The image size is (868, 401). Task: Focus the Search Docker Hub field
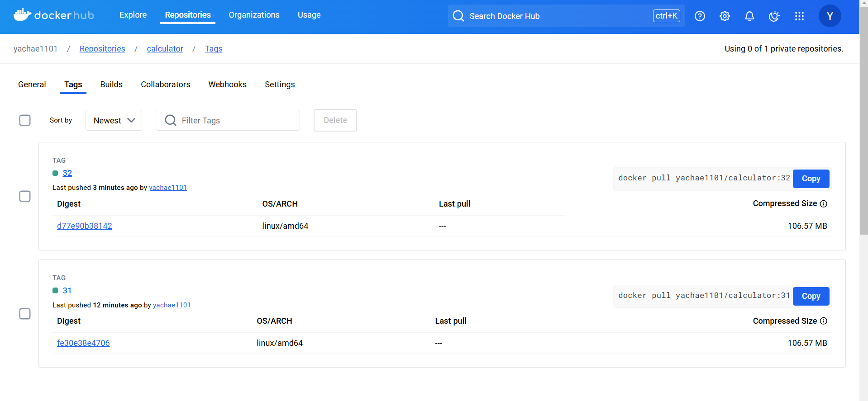click(566, 16)
